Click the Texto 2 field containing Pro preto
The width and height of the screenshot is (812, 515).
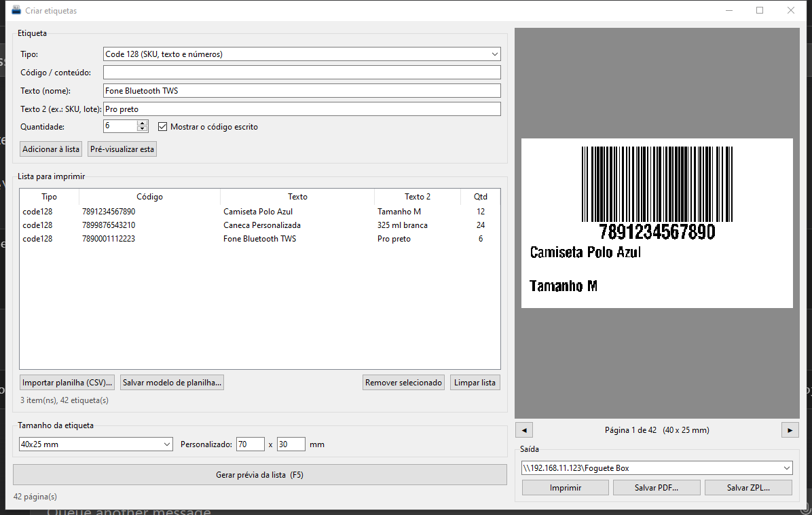(302, 109)
